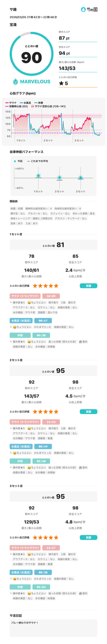107x644 pixels.
Task: Click the サウナ red legend in heart graph
Action: click(11, 103)
